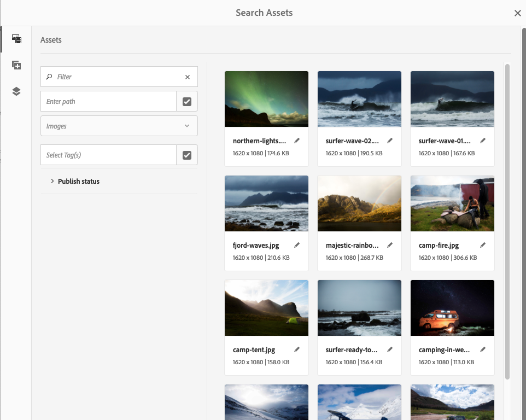Click the fjord-waves.jpg file name

tap(256, 245)
